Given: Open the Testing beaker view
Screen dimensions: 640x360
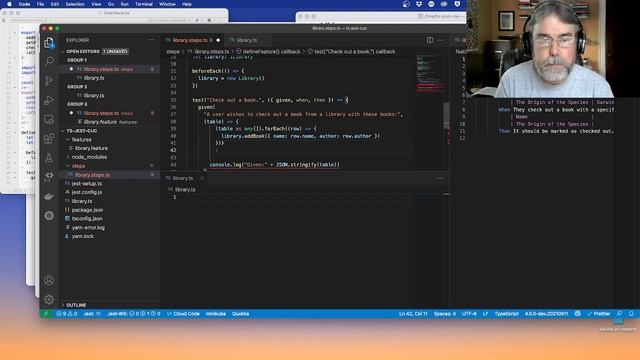Looking at the screenshot, I should click(x=49, y=158).
